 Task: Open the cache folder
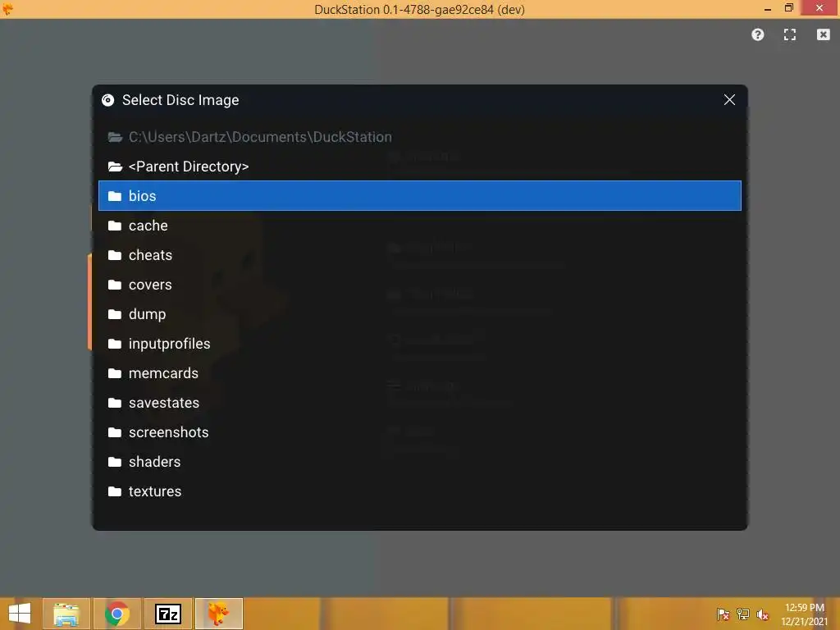click(419, 226)
